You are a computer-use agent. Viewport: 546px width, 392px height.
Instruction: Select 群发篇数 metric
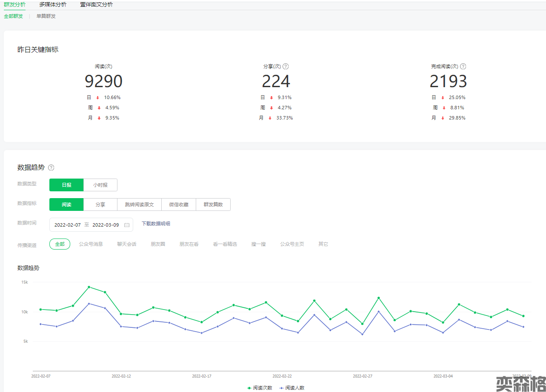[x=213, y=205]
